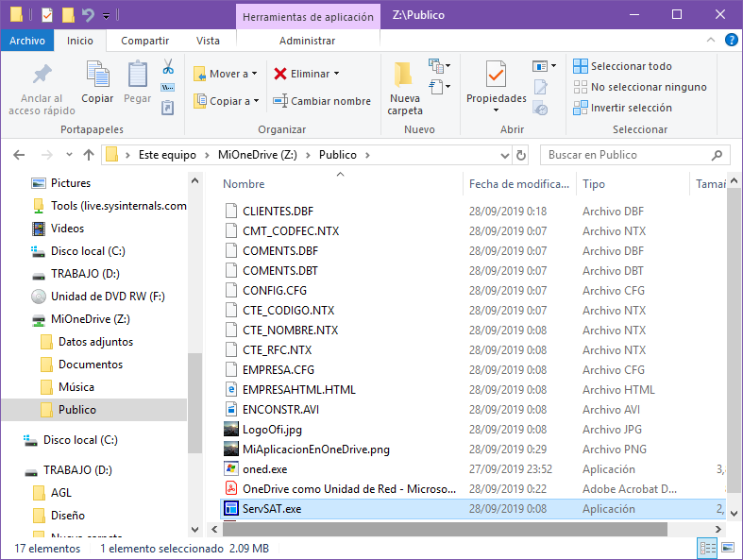
Task: Click the Copy path icon
Action: (x=168, y=87)
